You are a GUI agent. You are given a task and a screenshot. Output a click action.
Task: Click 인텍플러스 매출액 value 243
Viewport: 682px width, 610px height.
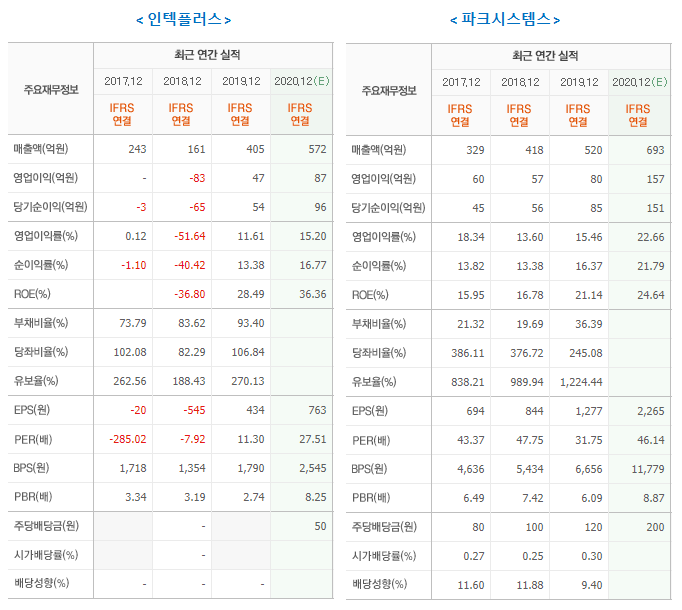(x=137, y=149)
